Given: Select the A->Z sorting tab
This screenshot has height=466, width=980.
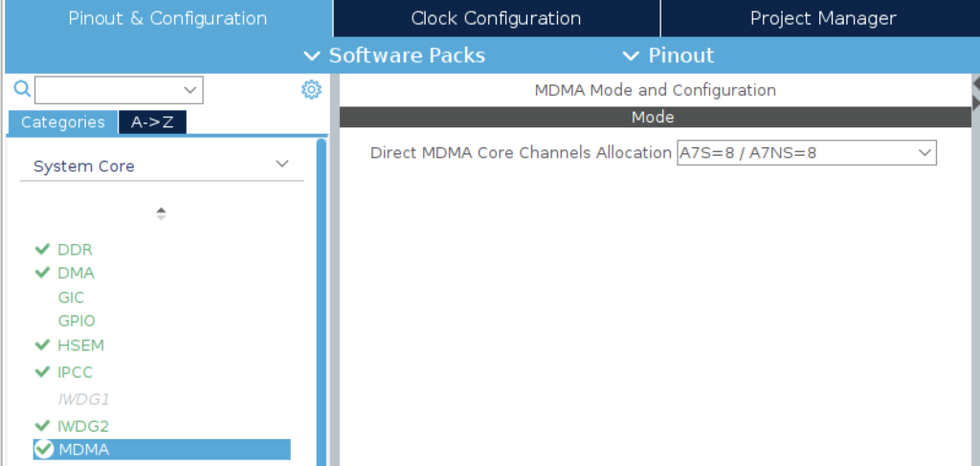Looking at the screenshot, I should (152, 122).
